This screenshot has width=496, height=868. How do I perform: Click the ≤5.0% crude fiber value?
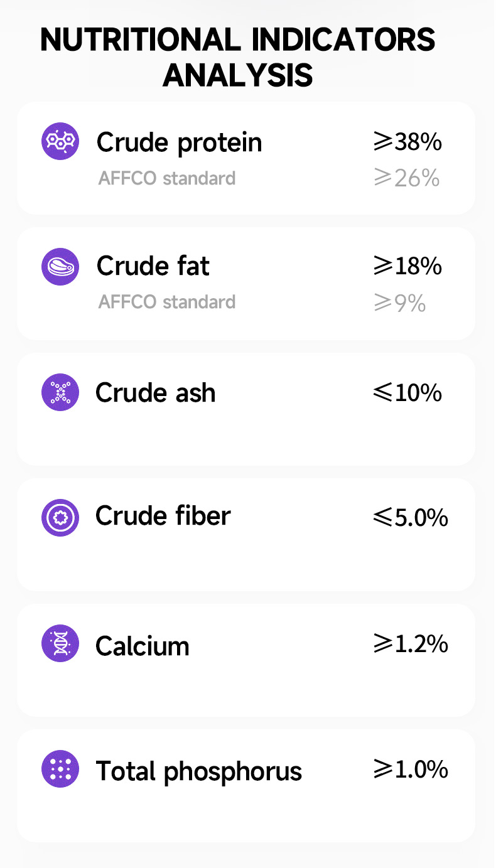pos(411,518)
